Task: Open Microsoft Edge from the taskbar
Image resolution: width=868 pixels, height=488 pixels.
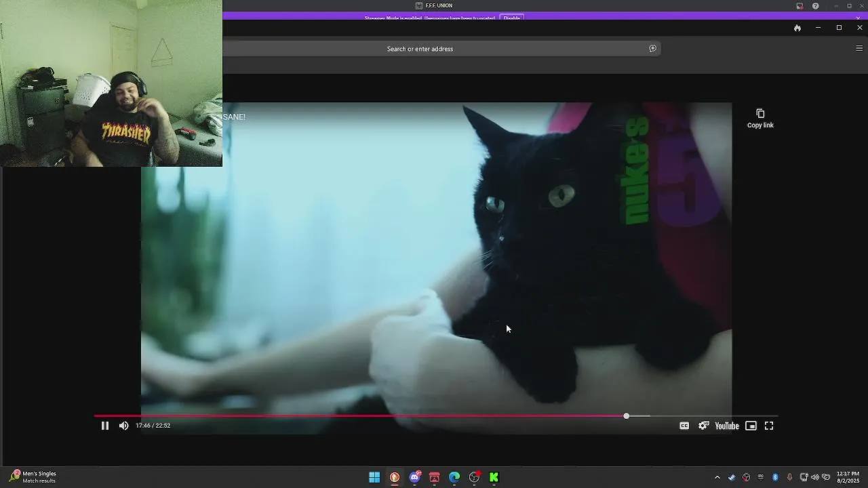Action: [454, 477]
